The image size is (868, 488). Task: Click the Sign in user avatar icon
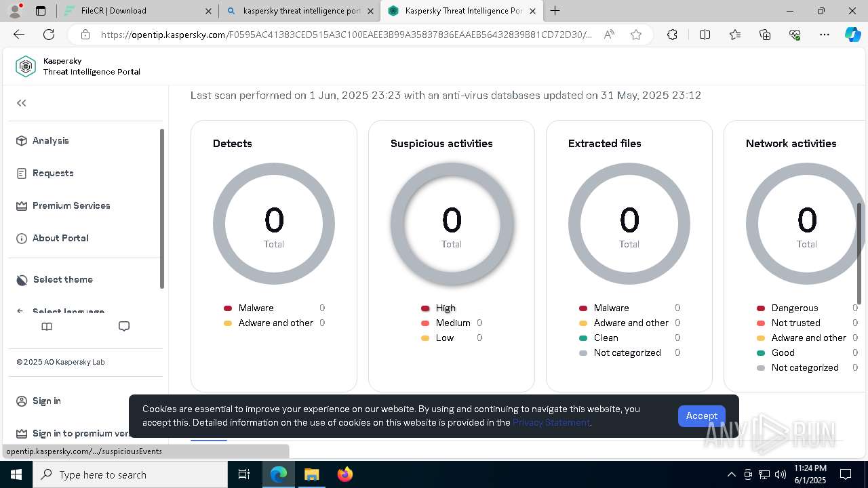pos(22,401)
